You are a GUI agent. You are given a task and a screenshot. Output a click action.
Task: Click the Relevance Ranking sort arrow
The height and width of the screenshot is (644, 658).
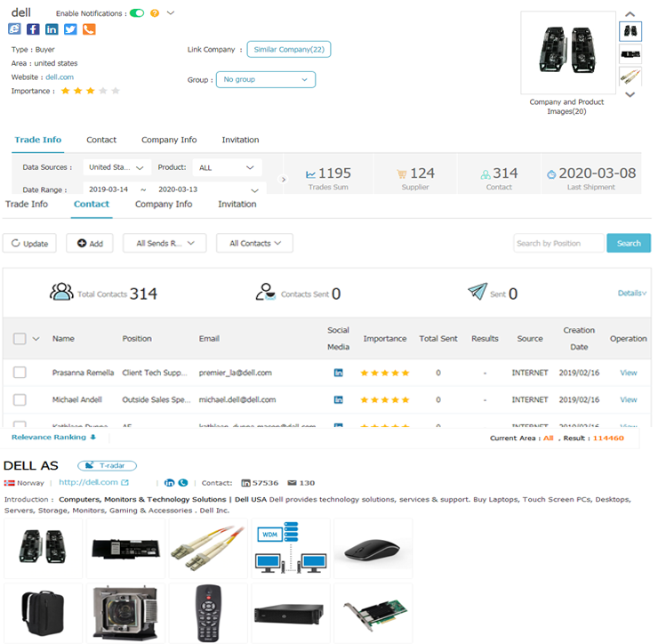[x=93, y=437]
